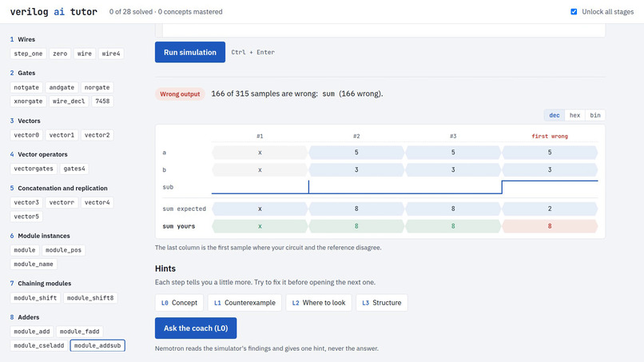This screenshot has height=362, width=644.
Task: Open the andgate problem
Action: point(62,88)
